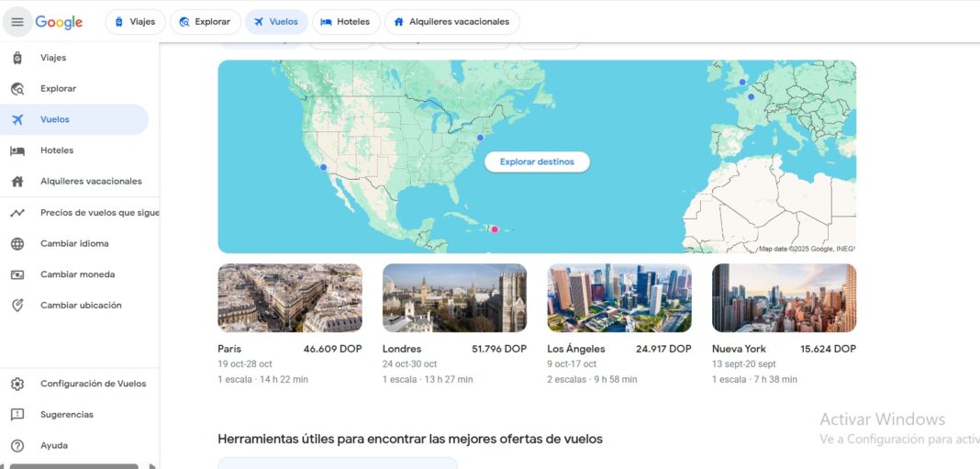Open the París destination photo
This screenshot has height=469, width=980.
[x=290, y=297]
